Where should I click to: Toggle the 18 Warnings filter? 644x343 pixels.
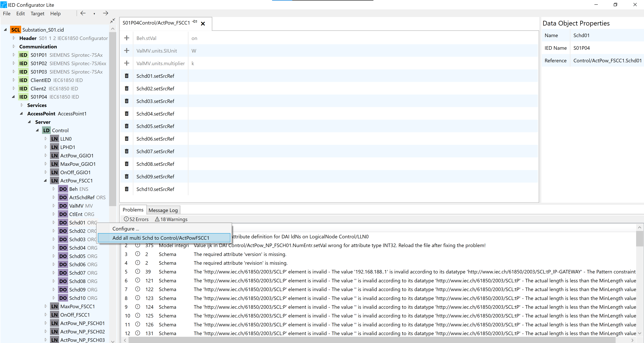click(171, 219)
